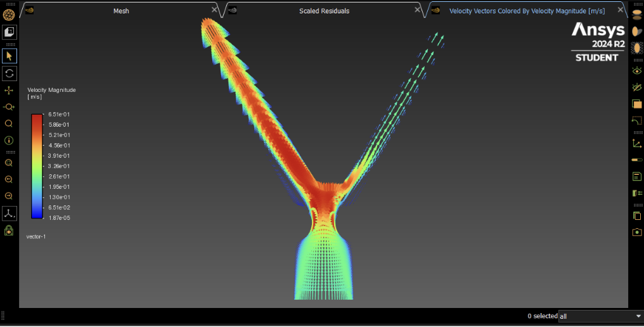Click the orange ellipse on hatched background
The height and width of the screenshot is (327, 644).
click(x=637, y=48)
